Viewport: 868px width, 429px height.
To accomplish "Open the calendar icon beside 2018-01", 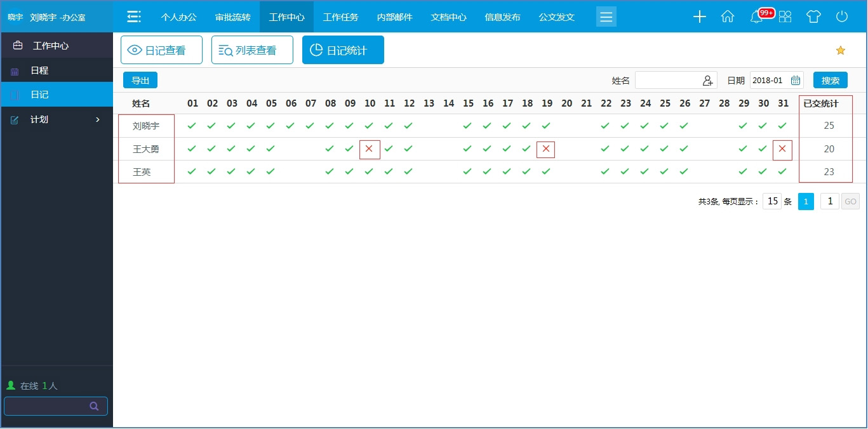I will 795,80.
